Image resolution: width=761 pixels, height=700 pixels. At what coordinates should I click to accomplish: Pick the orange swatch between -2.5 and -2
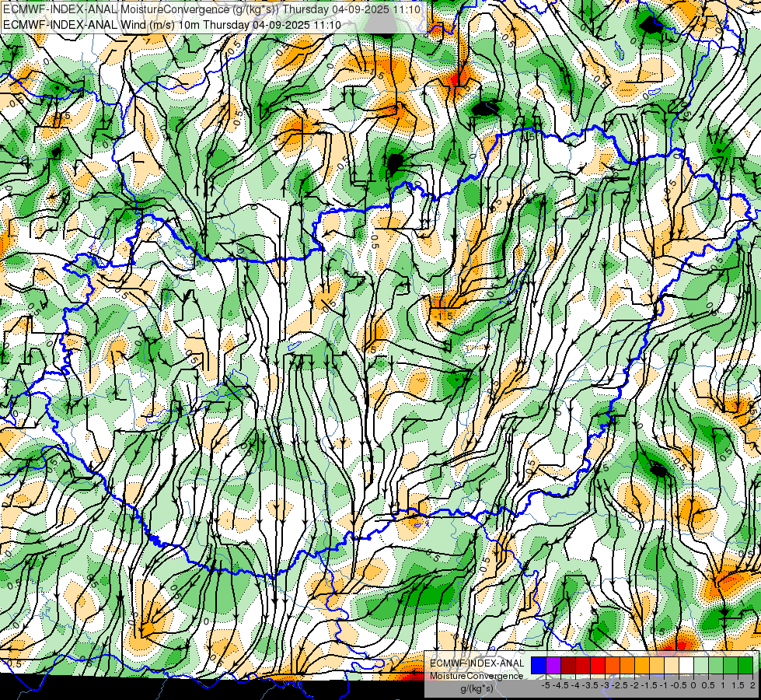[x=627, y=666]
